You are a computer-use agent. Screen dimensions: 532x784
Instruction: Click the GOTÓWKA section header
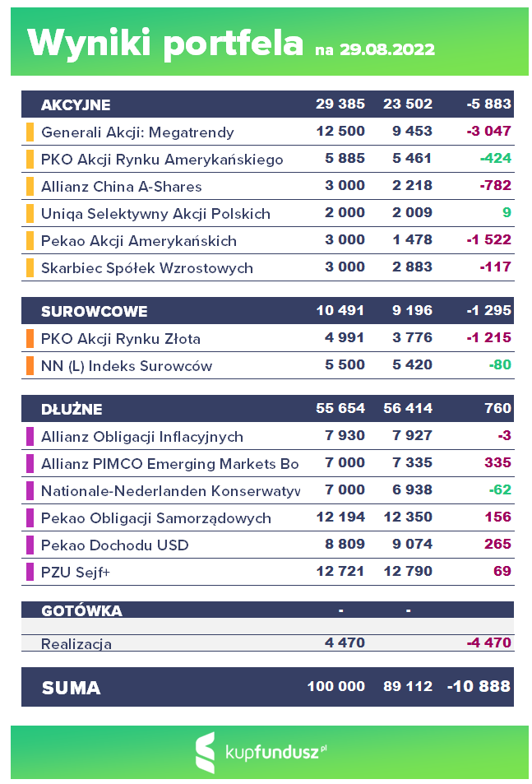(x=267, y=610)
